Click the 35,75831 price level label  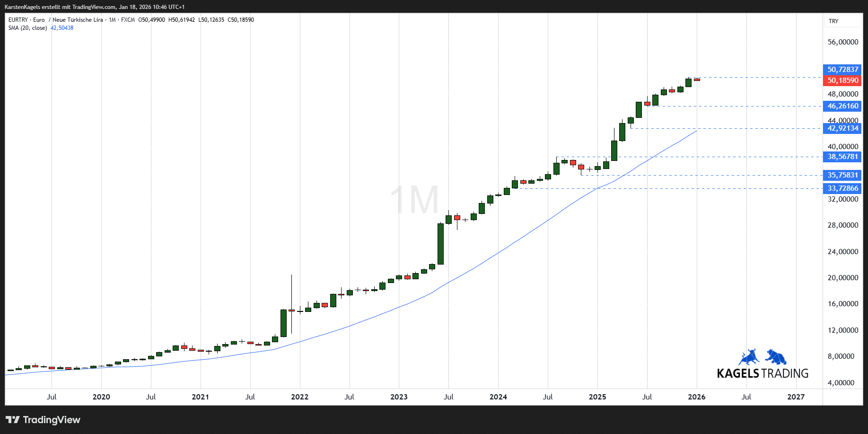point(842,175)
